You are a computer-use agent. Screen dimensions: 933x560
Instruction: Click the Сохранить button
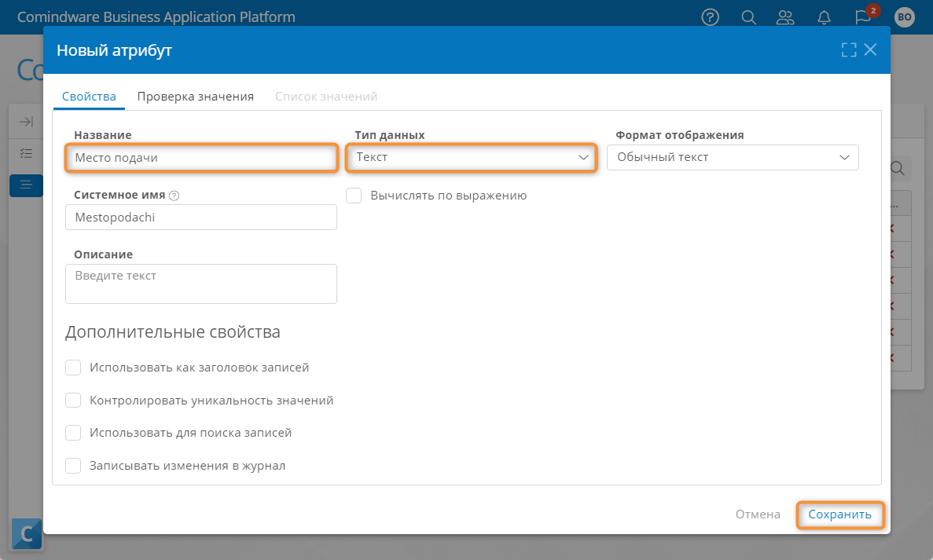839,514
